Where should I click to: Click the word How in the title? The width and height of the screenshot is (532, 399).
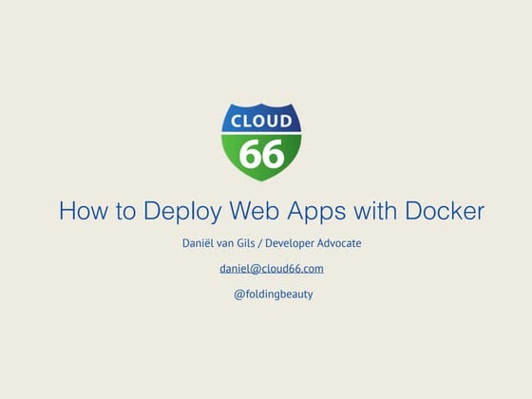coord(84,210)
